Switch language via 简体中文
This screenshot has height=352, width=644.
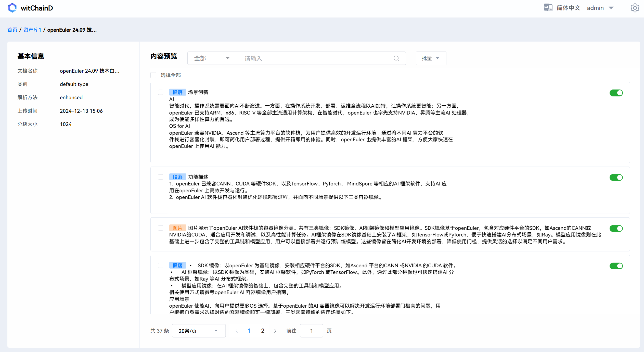point(568,8)
